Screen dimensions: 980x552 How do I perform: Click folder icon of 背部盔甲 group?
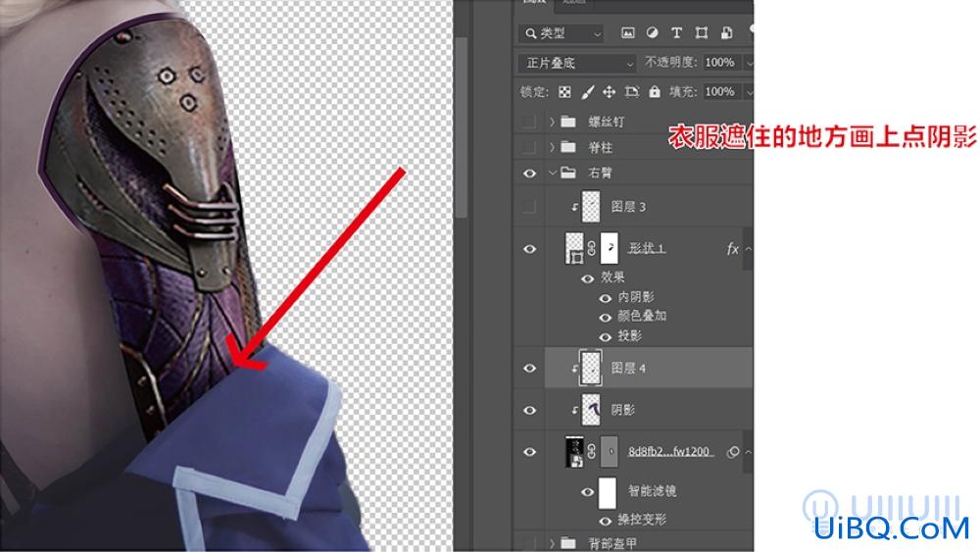point(568,542)
